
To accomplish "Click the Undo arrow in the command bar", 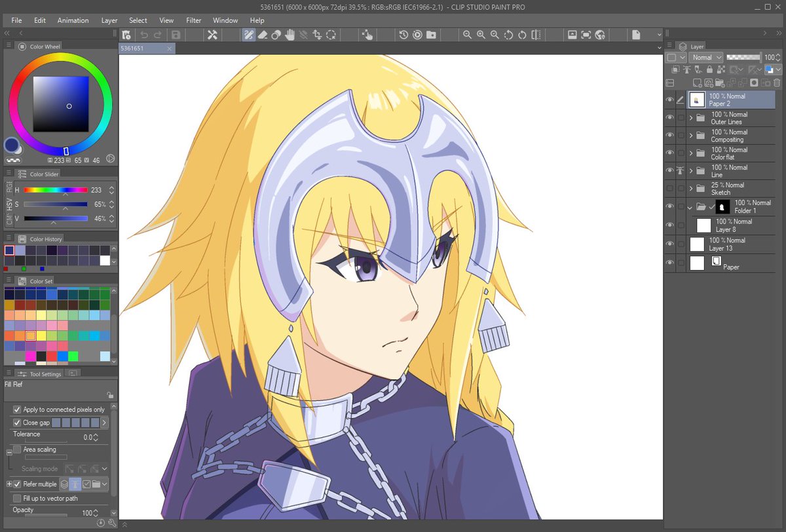I will click(x=144, y=35).
